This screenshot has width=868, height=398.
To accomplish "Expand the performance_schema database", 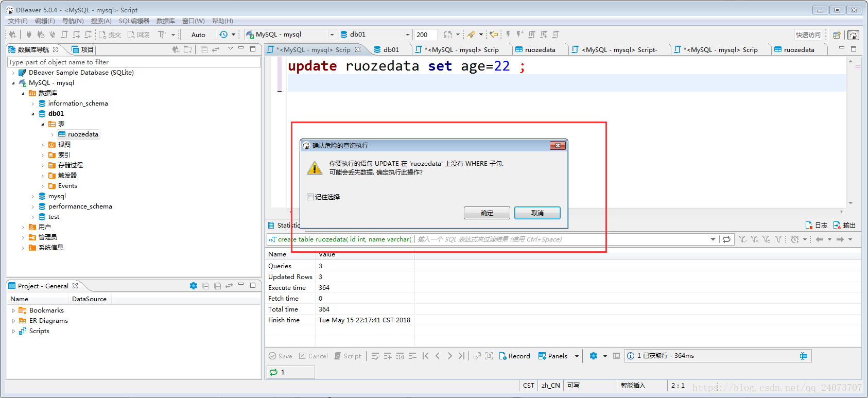I will 33,206.
